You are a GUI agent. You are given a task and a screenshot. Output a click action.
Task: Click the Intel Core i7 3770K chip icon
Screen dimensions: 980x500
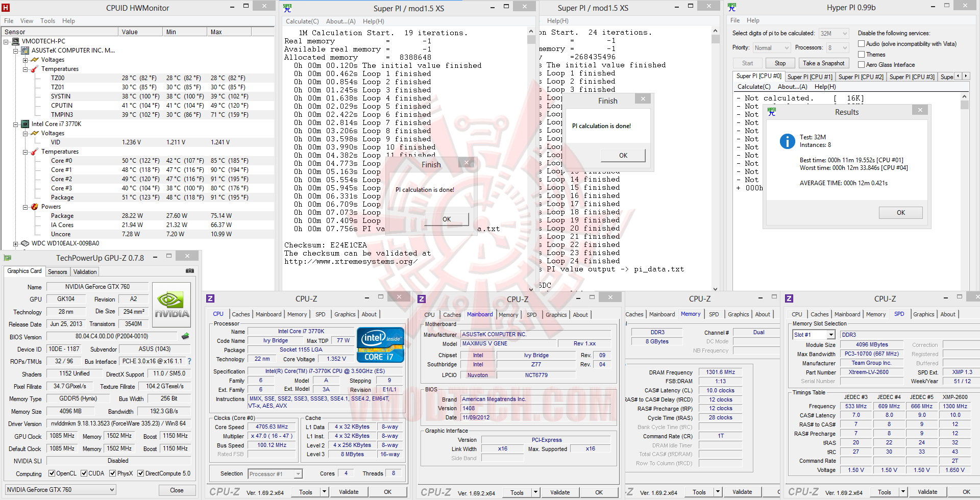click(25, 124)
